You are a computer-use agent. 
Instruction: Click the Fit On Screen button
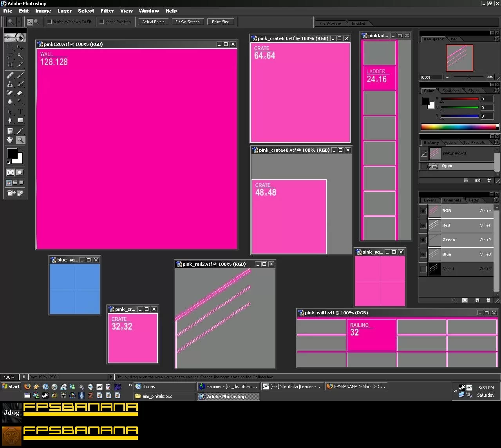pyautogui.click(x=187, y=22)
